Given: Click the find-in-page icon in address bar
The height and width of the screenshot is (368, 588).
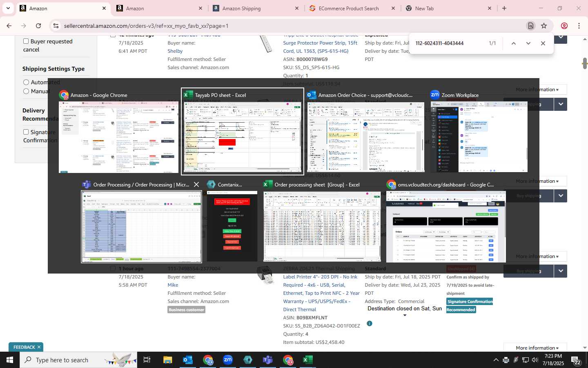Looking at the screenshot, I should tap(531, 26).
